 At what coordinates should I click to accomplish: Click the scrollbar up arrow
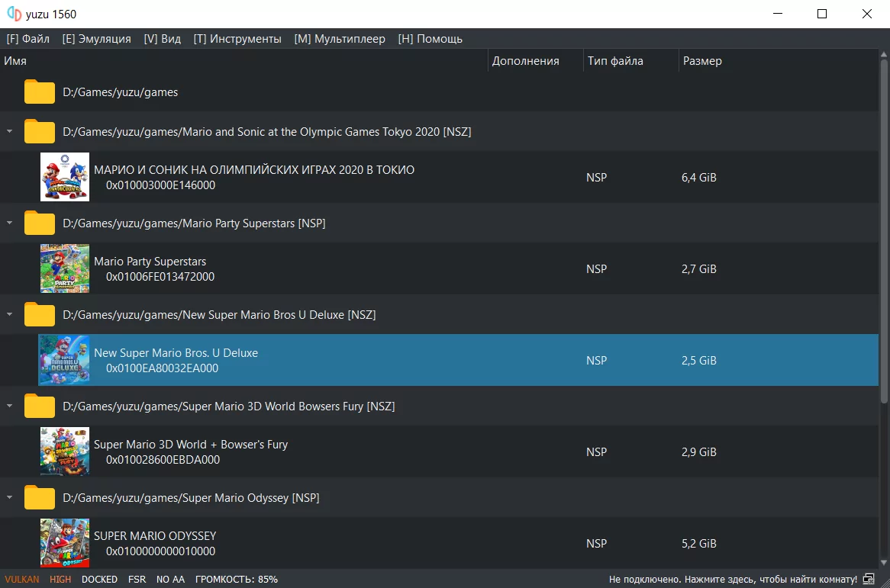(x=884, y=54)
